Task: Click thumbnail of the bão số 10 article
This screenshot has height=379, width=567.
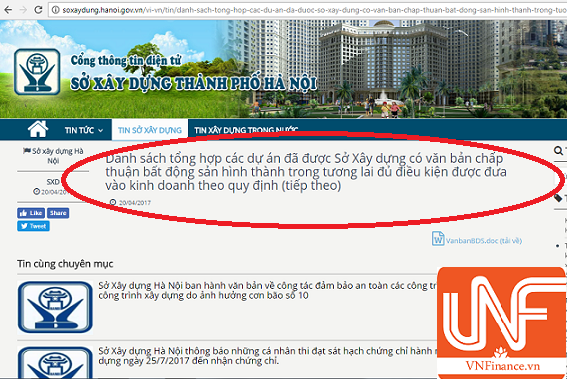Action: [x=55, y=307]
